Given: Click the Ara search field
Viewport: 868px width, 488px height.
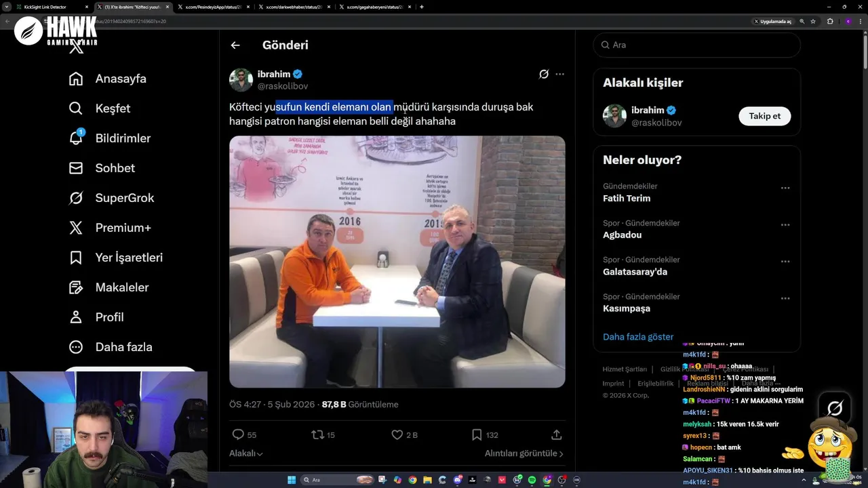Looking at the screenshot, I should pos(696,45).
